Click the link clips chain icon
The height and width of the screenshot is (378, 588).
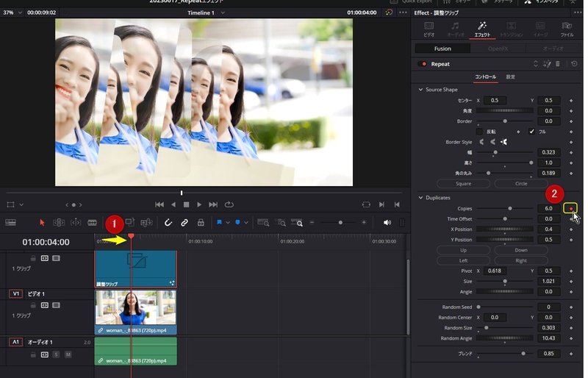184,222
